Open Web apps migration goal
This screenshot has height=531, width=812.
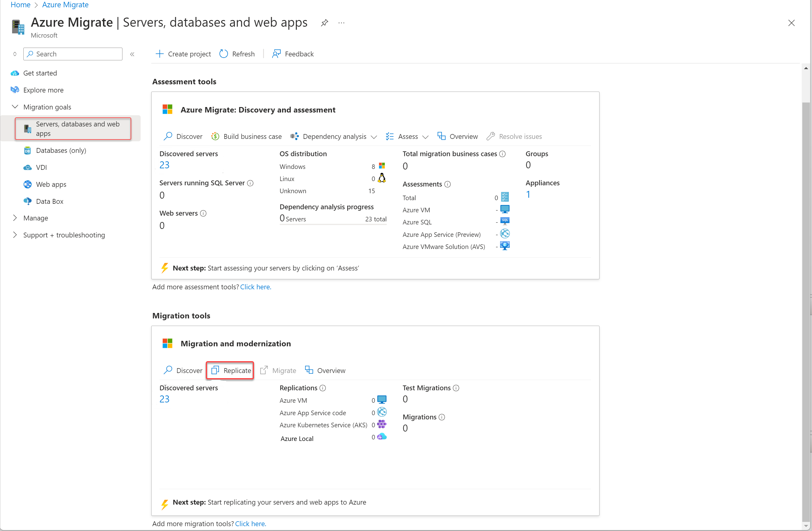tap(51, 185)
